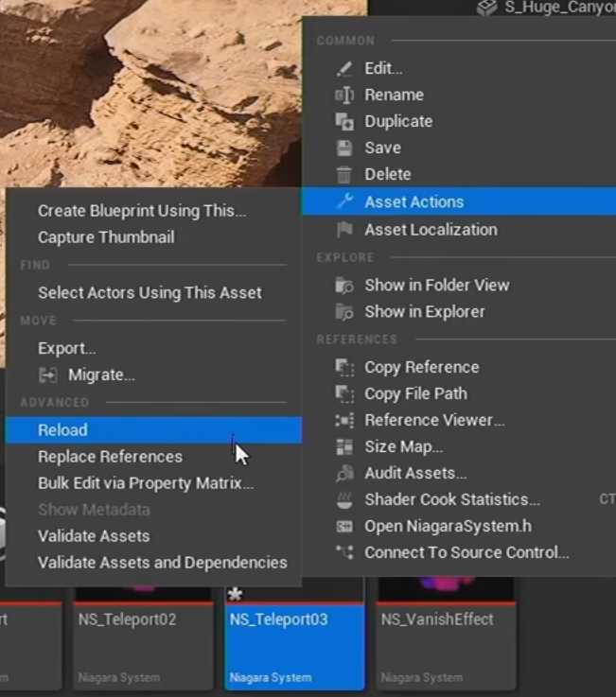The height and width of the screenshot is (697, 616).
Task: Choose Replace References
Action: (x=153, y=457)
